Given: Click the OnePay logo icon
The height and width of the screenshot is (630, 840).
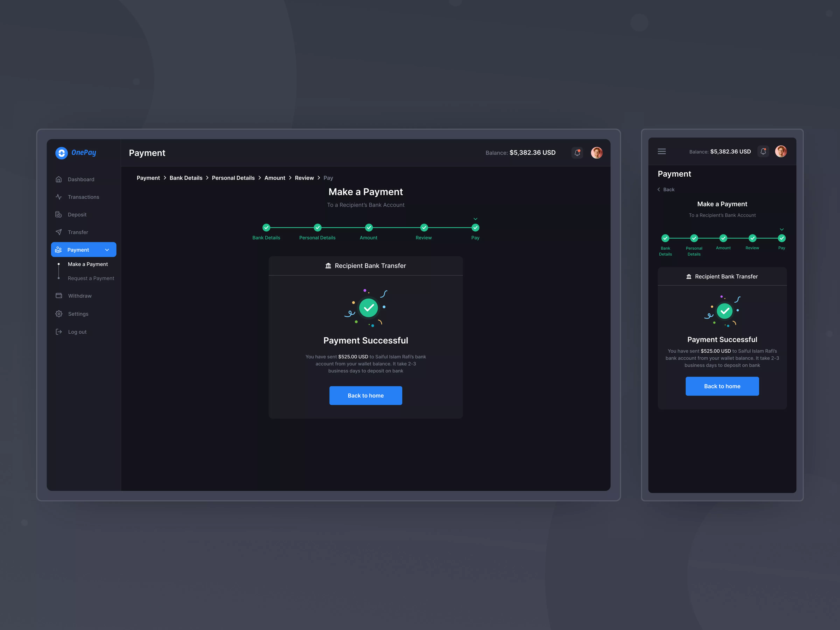Looking at the screenshot, I should [x=62, y=153].
